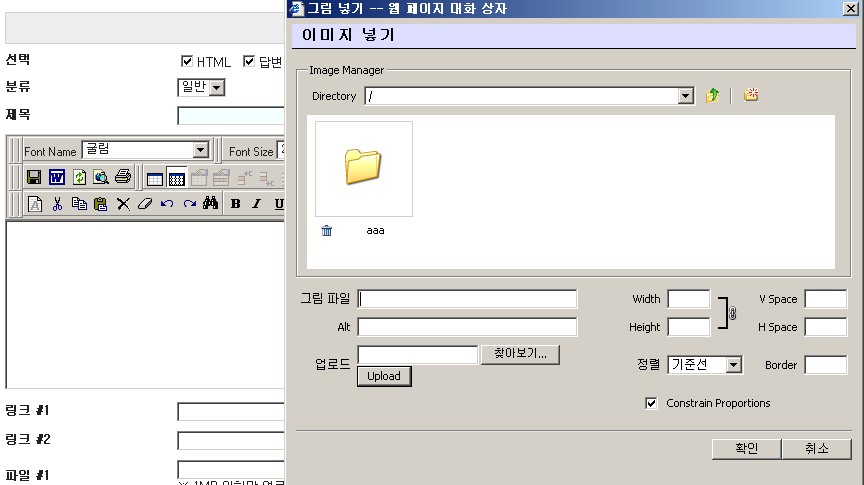Click the chain-link proportions icon
The image size is (864, 485).
pyautogui.click(x=732, y=314)
